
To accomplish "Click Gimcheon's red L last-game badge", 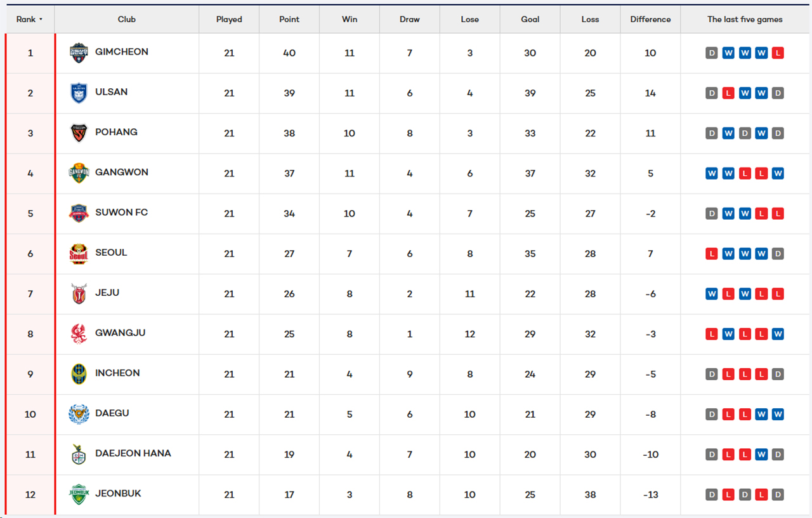I will tap(778, 53).
